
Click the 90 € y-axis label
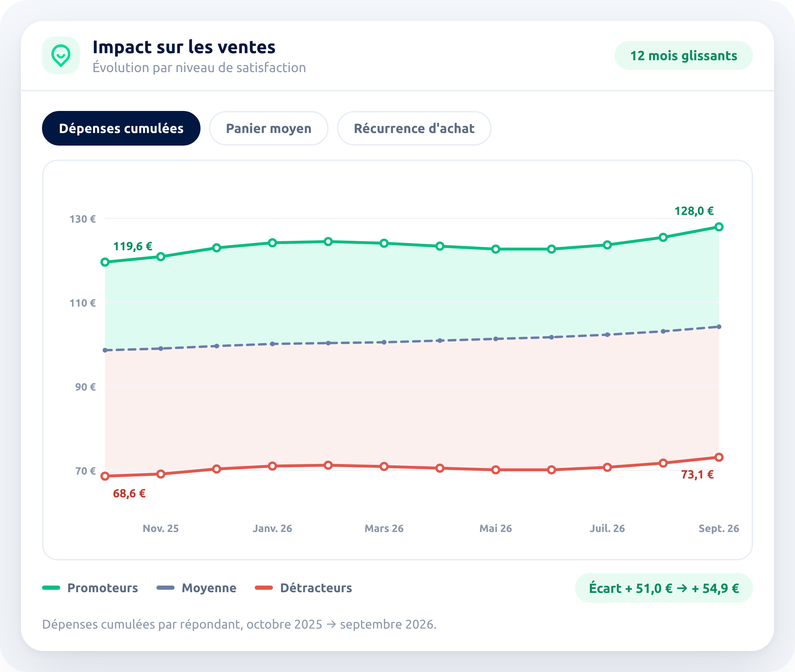[85, 387]
